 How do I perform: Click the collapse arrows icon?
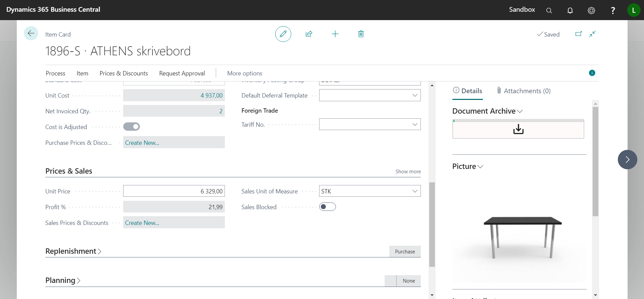point(592,34)
